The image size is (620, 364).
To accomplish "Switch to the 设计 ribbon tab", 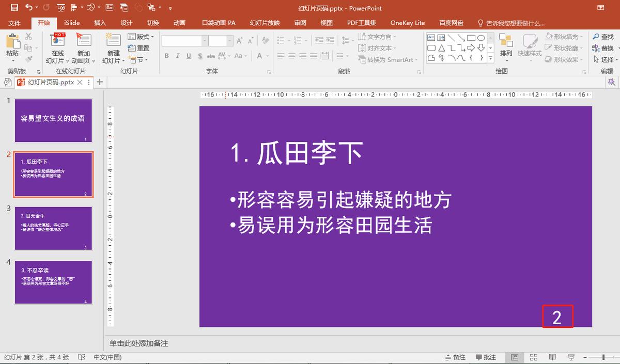I will pyautogui.click(x=127, y=23).
